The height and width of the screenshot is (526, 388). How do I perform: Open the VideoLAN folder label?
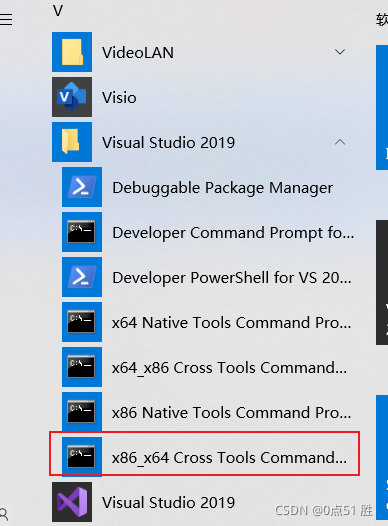click(138, 53)
